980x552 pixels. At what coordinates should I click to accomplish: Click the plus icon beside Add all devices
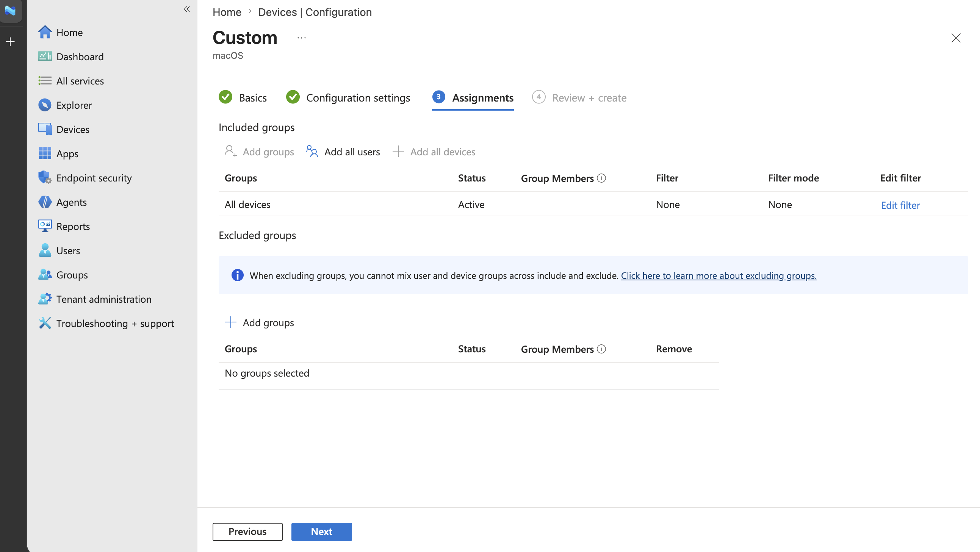pyautogui.click(x=398, y=152)
